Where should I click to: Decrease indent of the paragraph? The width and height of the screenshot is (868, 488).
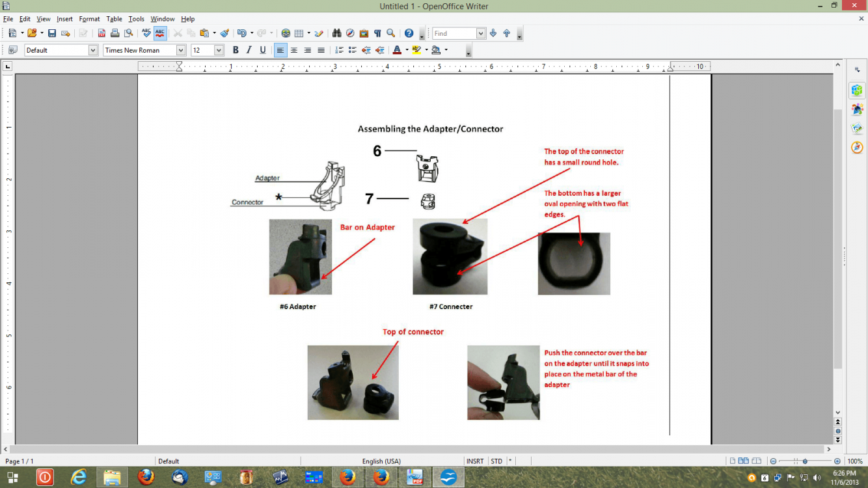click(x=366, y=50)
